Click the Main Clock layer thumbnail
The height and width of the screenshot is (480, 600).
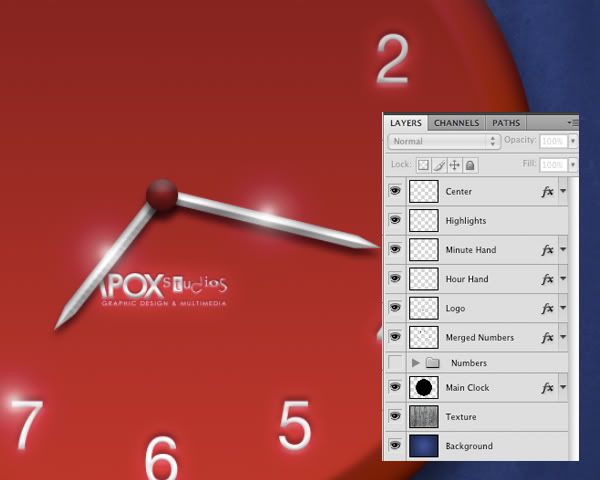[424, 387]
